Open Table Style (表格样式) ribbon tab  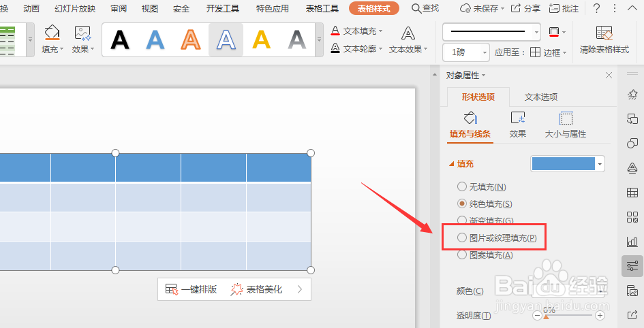pos(373,8)
